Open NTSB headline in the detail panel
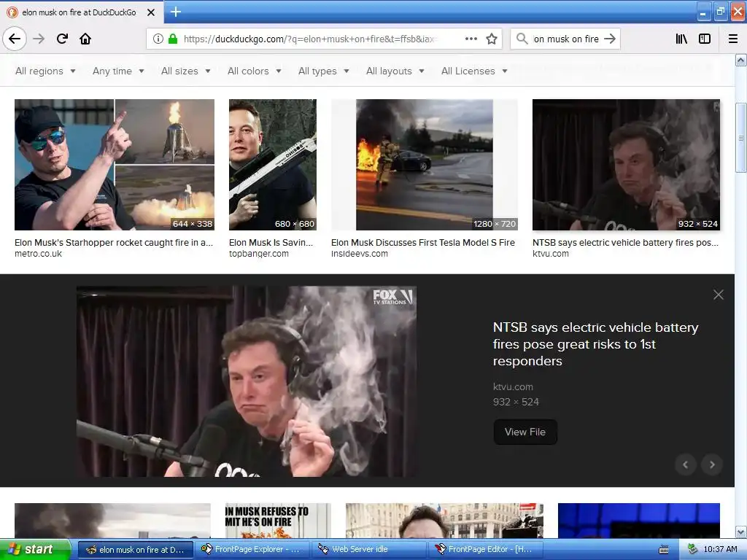This screenshot has height=560, width=747. [x=595, y=344]
